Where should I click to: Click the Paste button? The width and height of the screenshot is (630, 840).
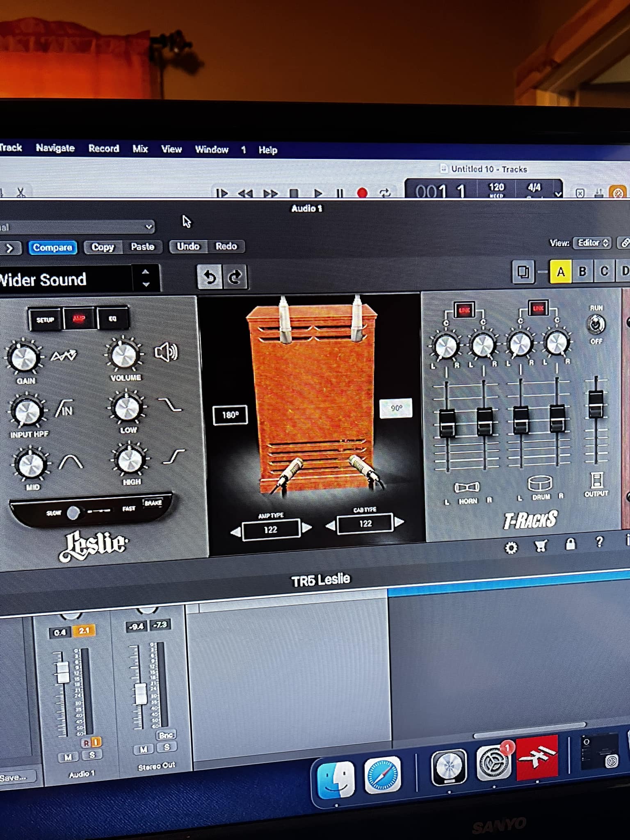(x=142, y=247)
